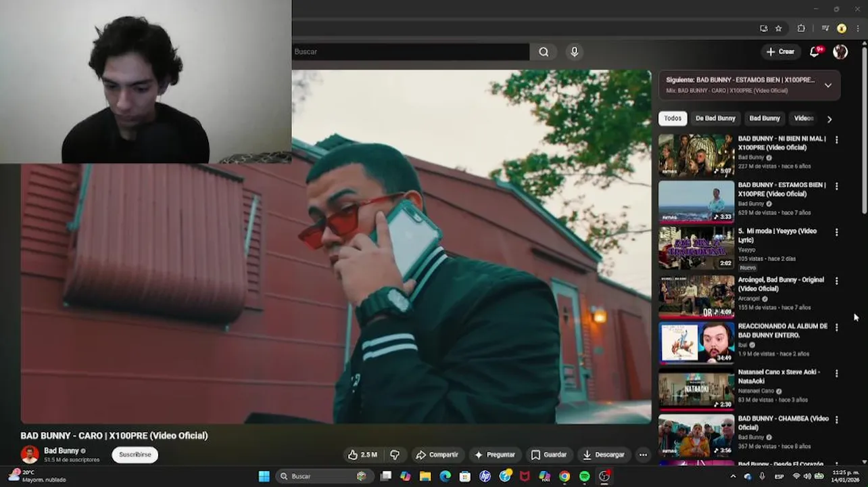
Task: Open HP app from taskbar
Action: 485,476
